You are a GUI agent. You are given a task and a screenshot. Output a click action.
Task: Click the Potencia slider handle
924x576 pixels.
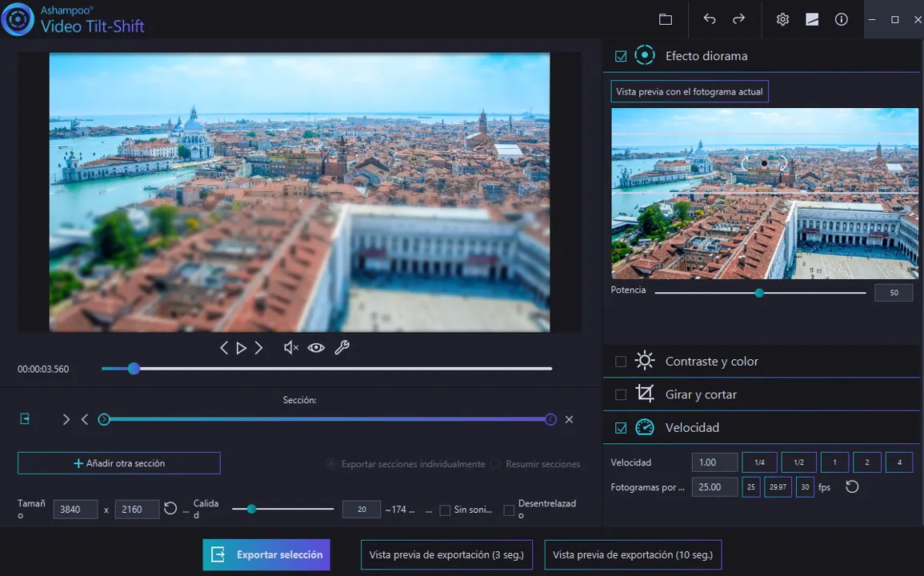pyautogui.click(x=759, y=293)
